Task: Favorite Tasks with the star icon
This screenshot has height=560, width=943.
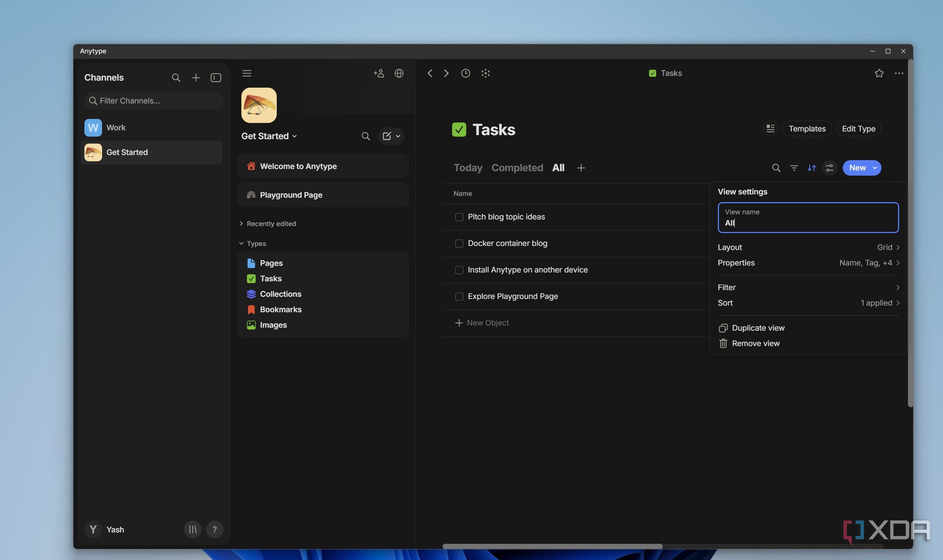Action: point(879,73)
